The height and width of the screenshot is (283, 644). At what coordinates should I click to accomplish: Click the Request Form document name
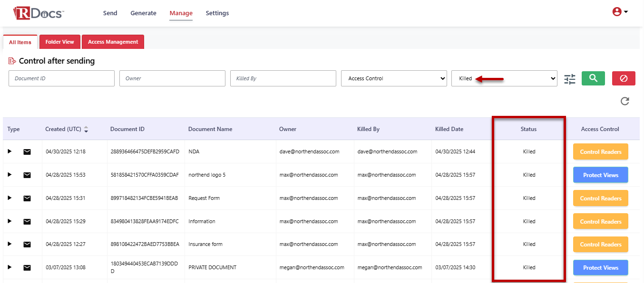204,198
